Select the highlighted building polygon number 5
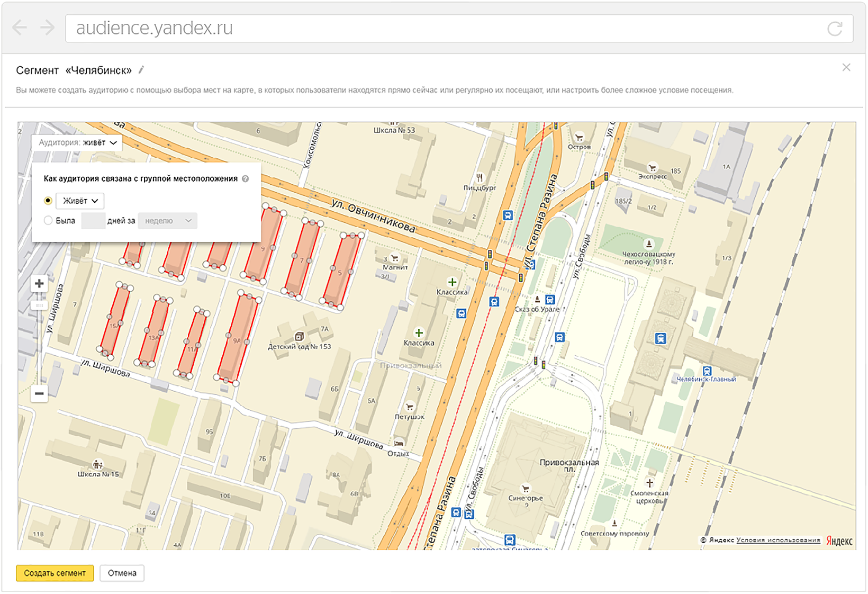This screenshot has width=868, height=594. click(x=342, y=270)
